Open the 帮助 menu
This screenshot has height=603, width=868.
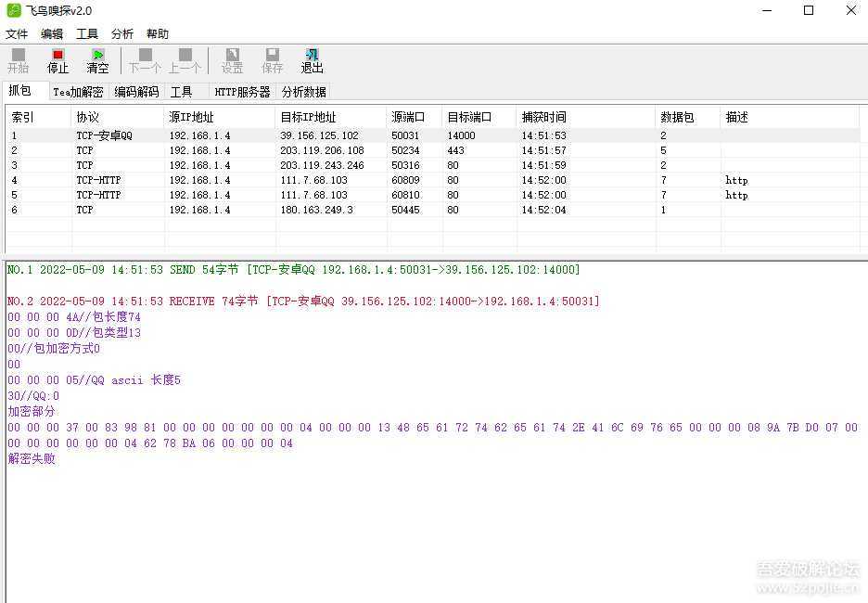tap(158, 34)
